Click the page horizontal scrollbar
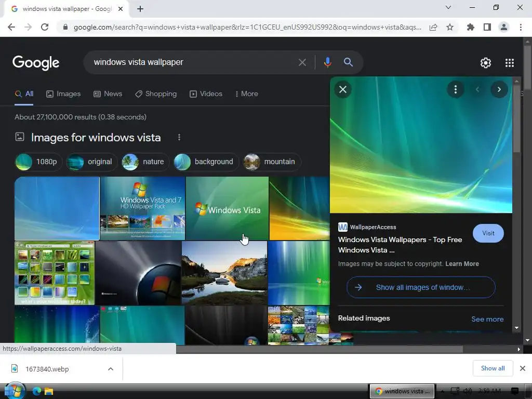The height and width of the screenshot is (399, 532). click(320, 349)
